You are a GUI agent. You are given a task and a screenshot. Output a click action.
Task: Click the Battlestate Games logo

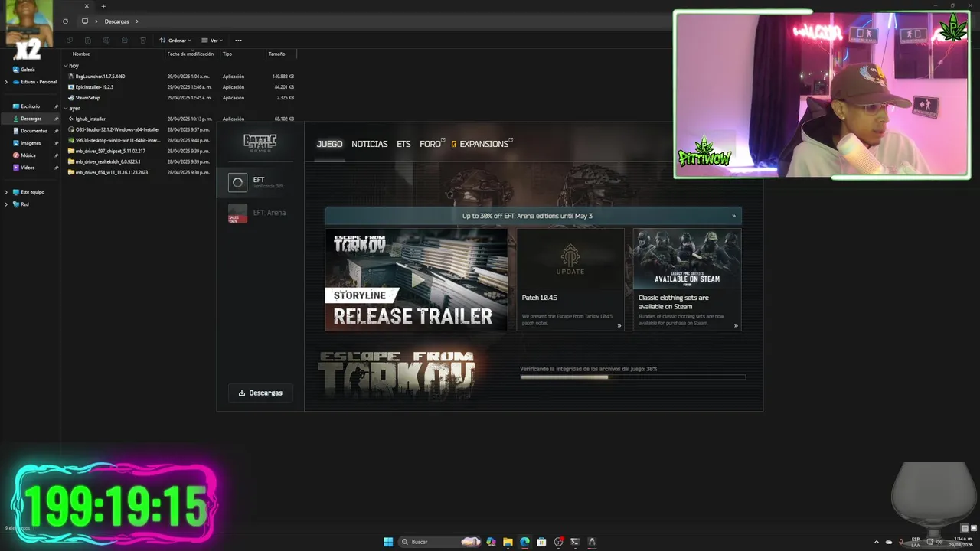coord(260,143)
